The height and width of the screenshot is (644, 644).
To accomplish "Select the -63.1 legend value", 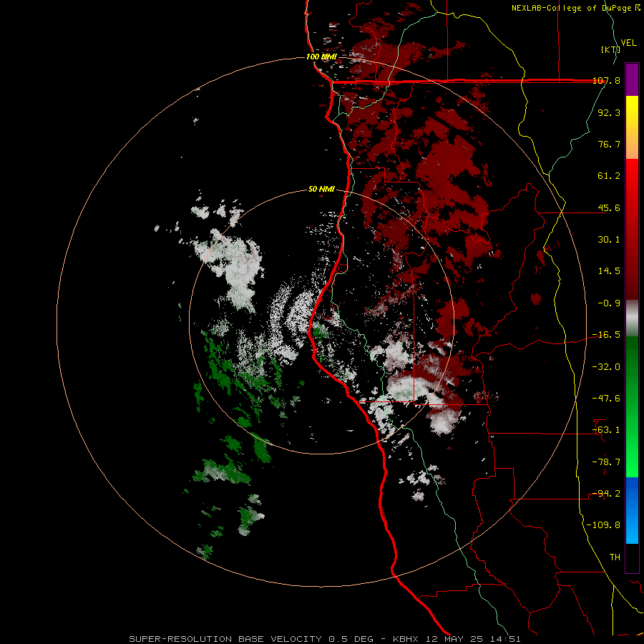I will pyautogui.click(x=606, y=430).
